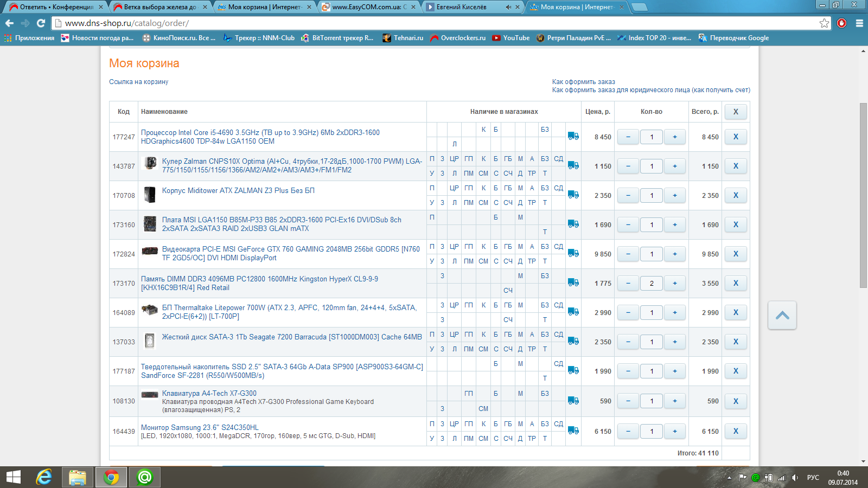Click the page vertical scrollbar thumb
Screen dimensions: 868x488
point(863,195)
